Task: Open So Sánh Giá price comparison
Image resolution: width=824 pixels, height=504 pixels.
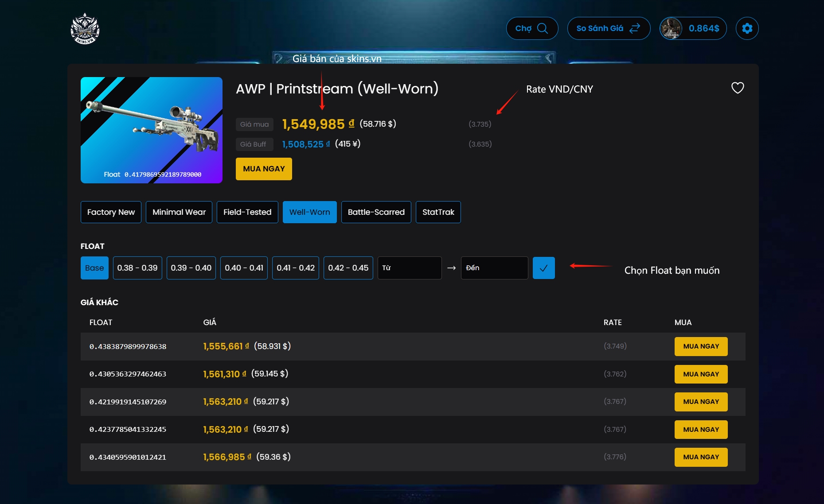Action: [608, 28]
